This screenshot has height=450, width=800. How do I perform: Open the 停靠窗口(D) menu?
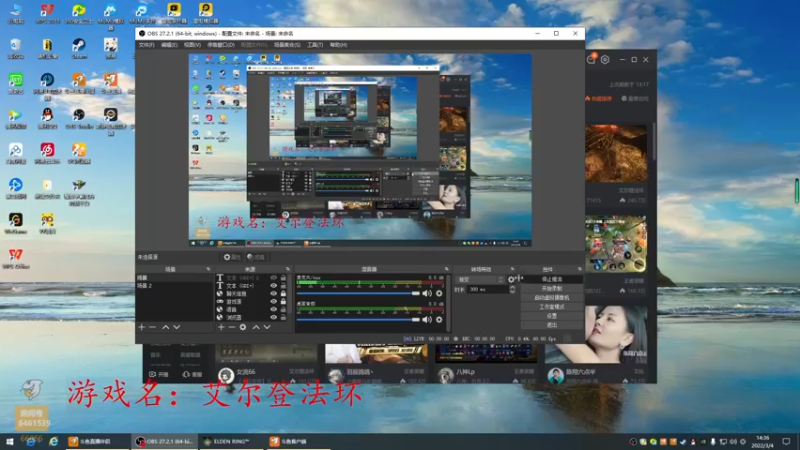221,45
